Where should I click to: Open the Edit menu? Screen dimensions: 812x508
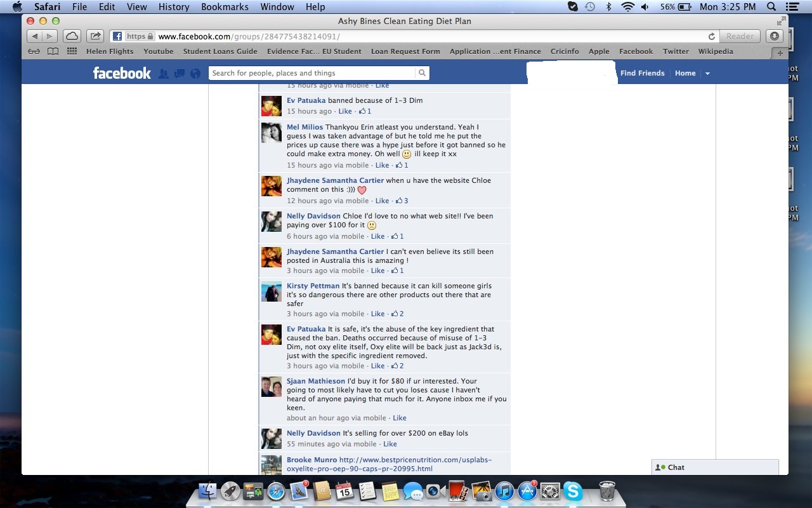coord(107,7)
